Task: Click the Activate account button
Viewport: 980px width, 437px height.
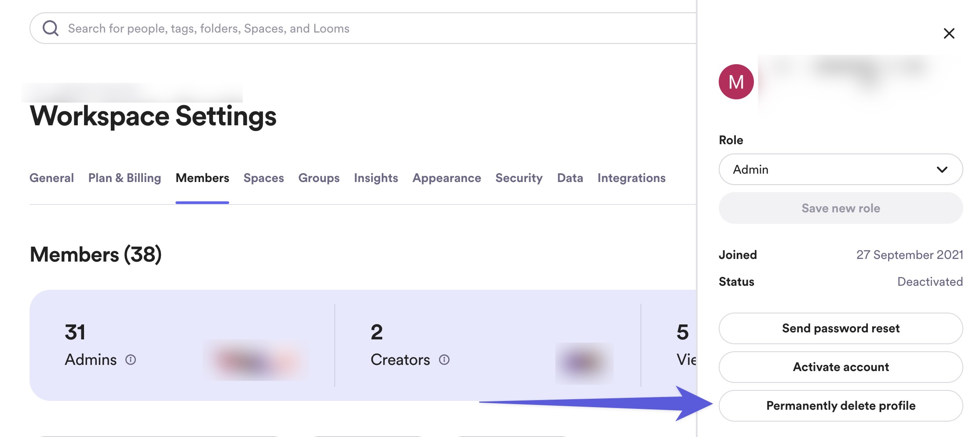Action: [841, 367]
